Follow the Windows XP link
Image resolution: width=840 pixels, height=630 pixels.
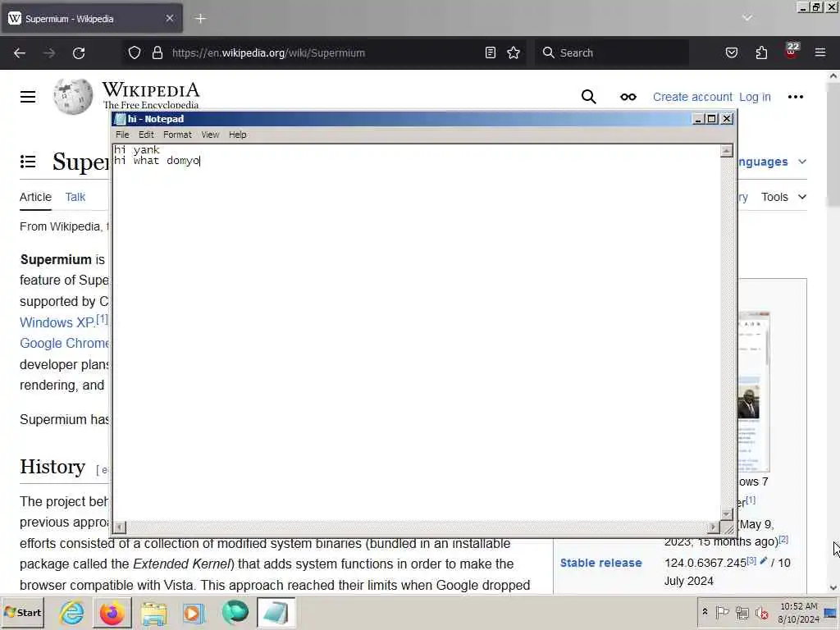pyautogui.click(x=57, y=322)
